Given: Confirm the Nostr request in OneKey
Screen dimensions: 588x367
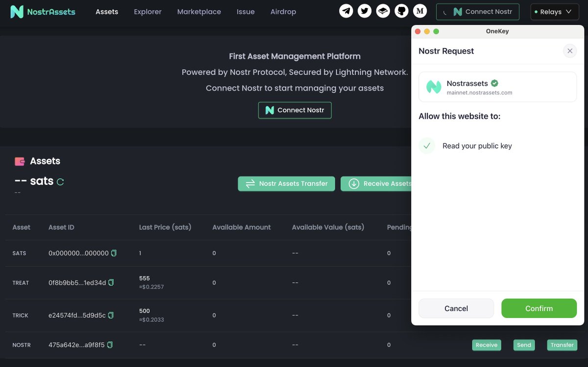Looking at the screenshot, I should (539, 309).
